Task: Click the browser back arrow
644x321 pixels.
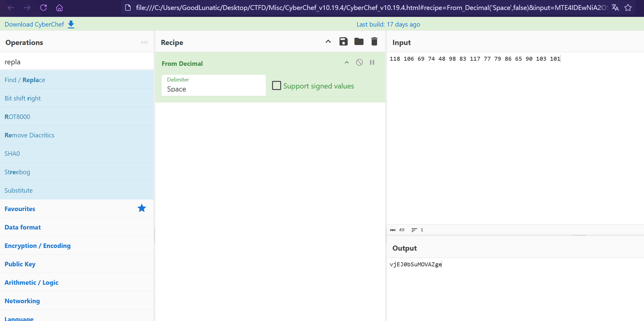Action: coord(11,8)
